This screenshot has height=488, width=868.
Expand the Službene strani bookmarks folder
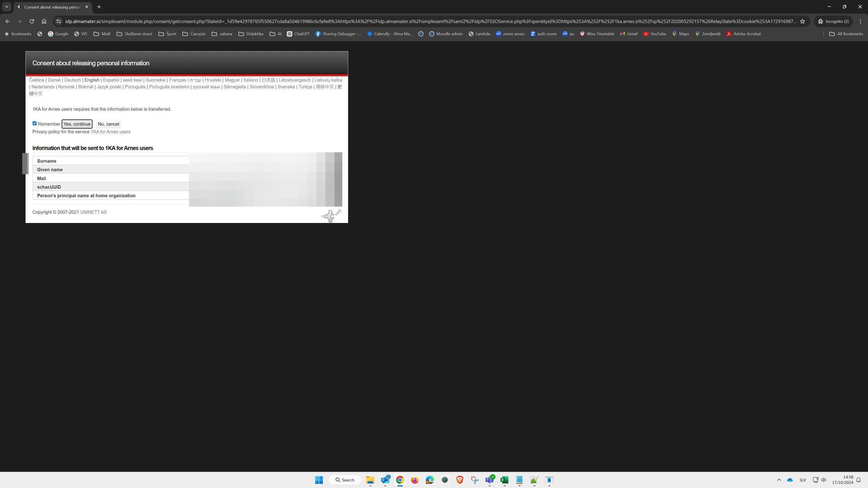tap(134, 34)
